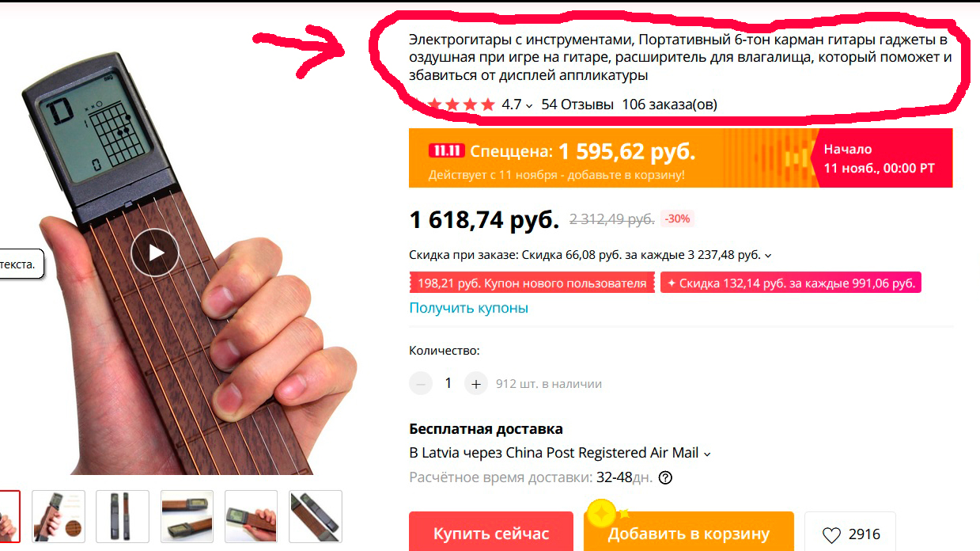Viewport: 980px width, 551px height.
Task: Select fifth product thumbnail
Action: (251, 516)
